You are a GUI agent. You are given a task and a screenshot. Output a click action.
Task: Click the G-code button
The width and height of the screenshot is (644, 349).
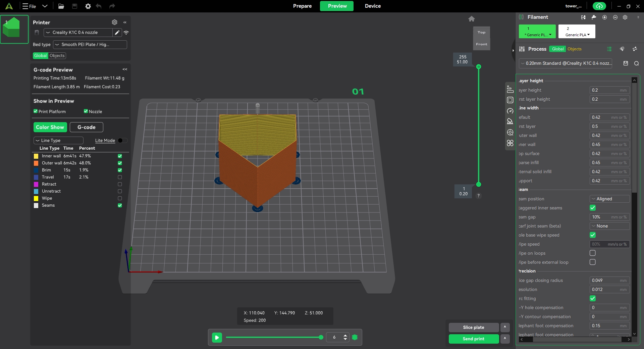tap(87, 127)
